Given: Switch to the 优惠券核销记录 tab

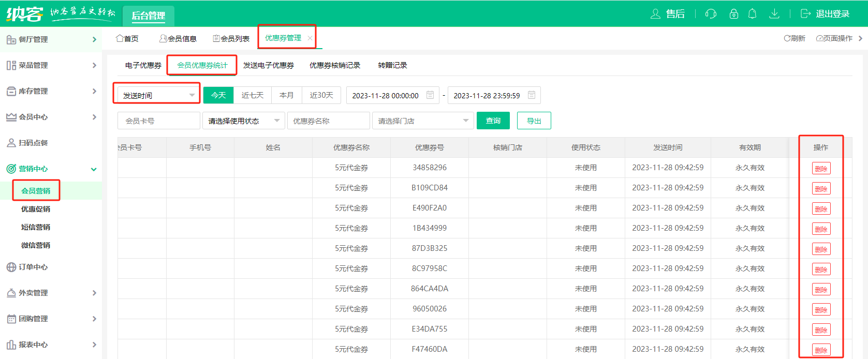Looking at the screenshot, I should pos(334,65).
